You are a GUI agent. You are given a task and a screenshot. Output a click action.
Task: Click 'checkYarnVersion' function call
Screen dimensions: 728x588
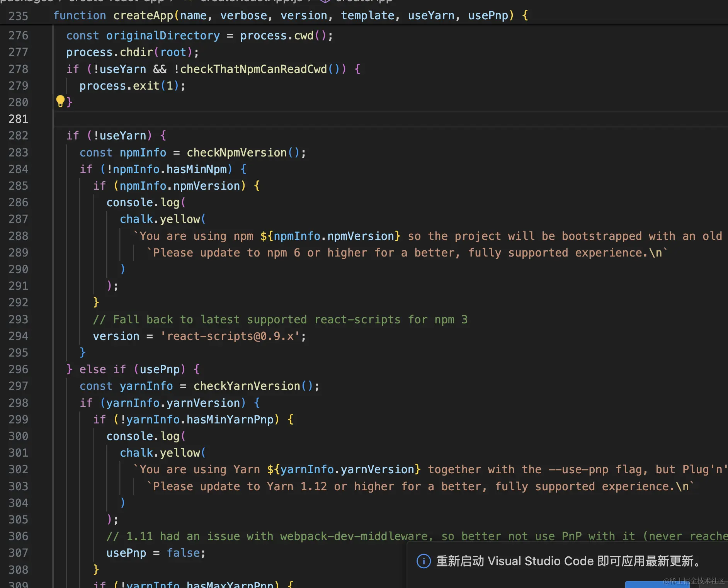(x=247, y=386)
